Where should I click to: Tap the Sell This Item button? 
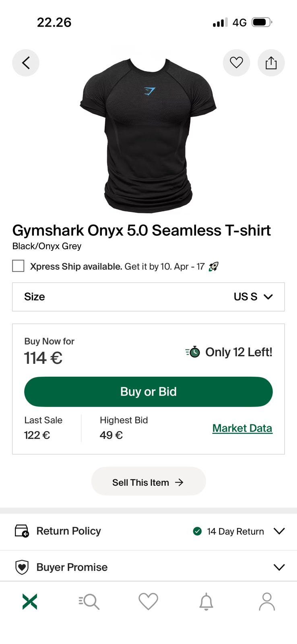click(x=148, y=481)
